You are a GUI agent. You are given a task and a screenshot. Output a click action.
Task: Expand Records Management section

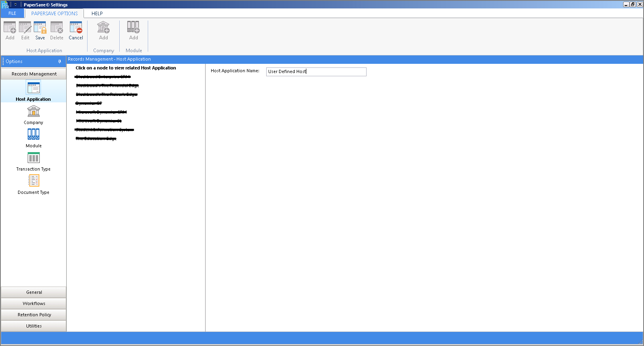click(34, 74)
